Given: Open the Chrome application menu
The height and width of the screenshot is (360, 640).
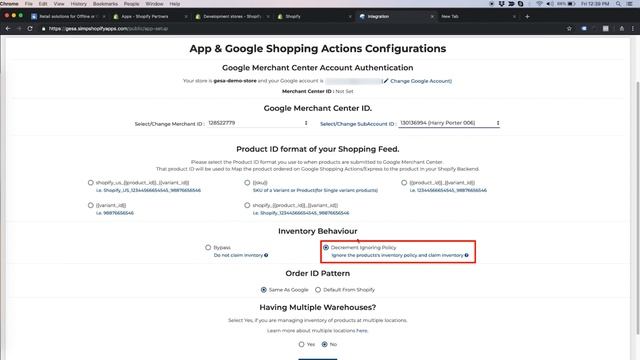Looking at the screenshot, I should [x=9, y=4].
